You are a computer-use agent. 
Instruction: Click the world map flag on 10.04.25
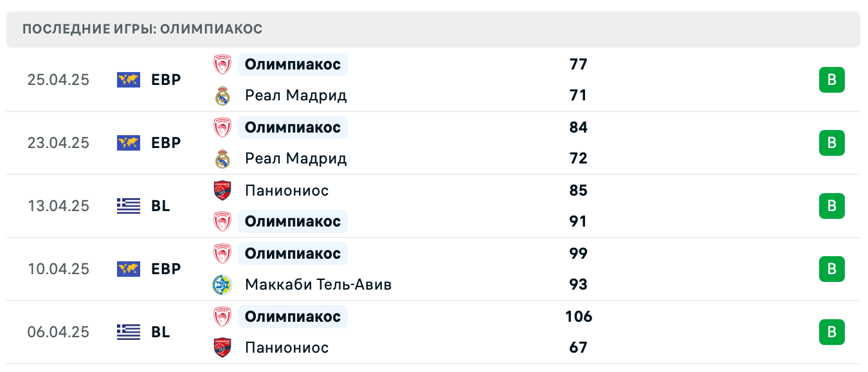click(129, 269)
